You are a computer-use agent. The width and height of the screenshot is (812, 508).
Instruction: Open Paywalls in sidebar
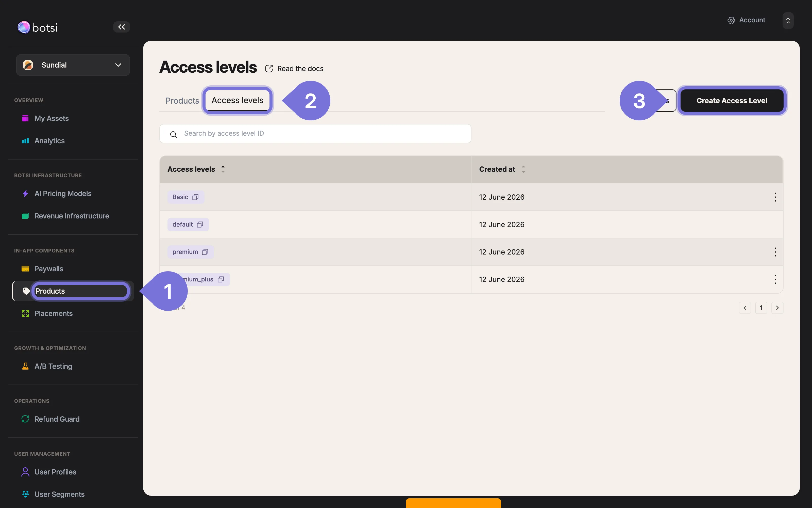click(49, 269)
